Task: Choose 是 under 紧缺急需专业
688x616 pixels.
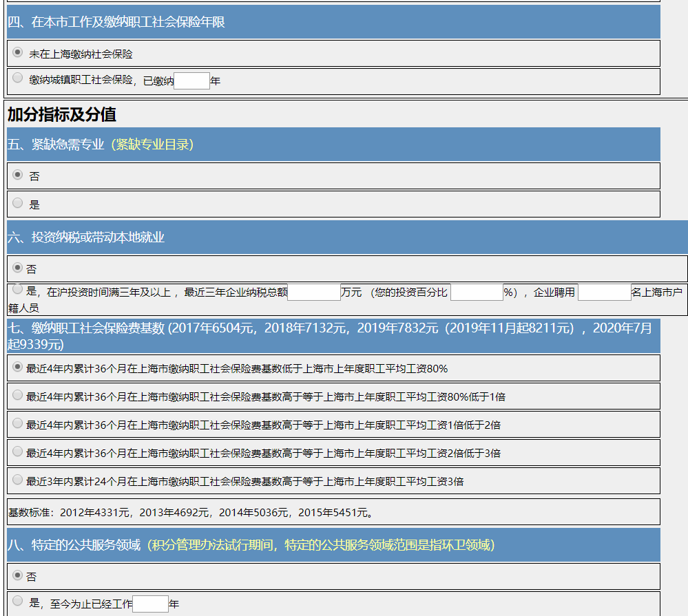Action: [18, 202]
